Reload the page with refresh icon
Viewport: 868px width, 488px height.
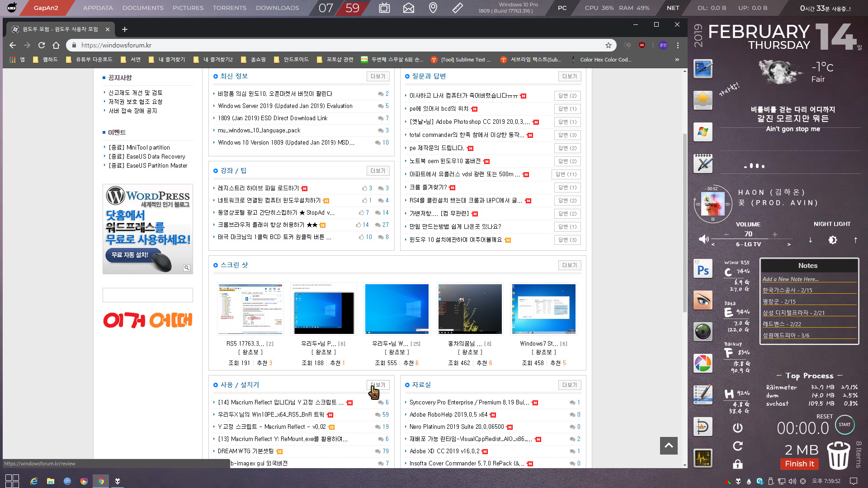coord(42,45)
